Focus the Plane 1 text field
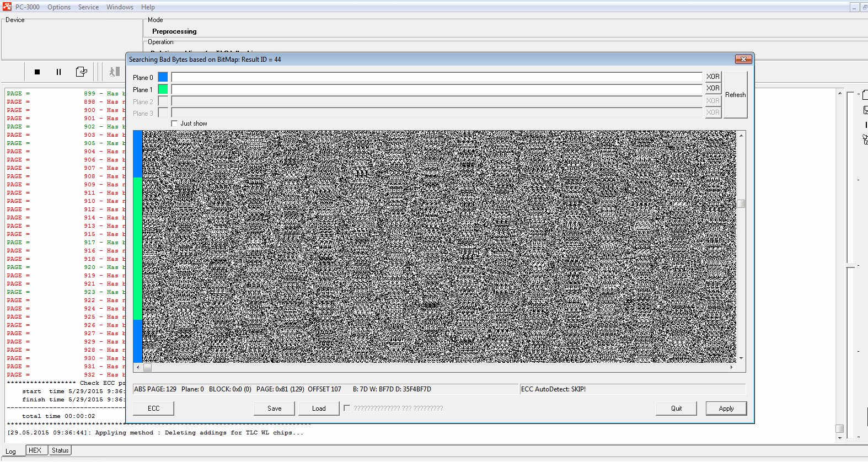This screenshot has height=462, width=868. [x=436, y=89]
